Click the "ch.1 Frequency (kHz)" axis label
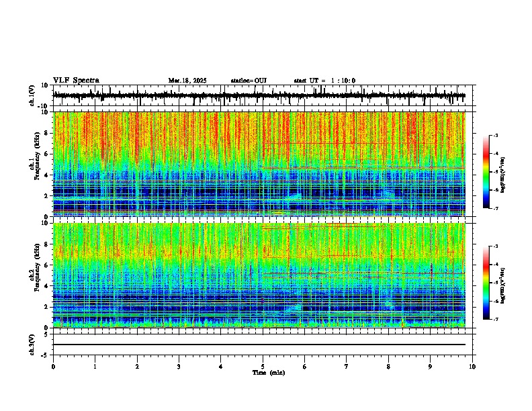The image size is (532, 411). [36, 156]
